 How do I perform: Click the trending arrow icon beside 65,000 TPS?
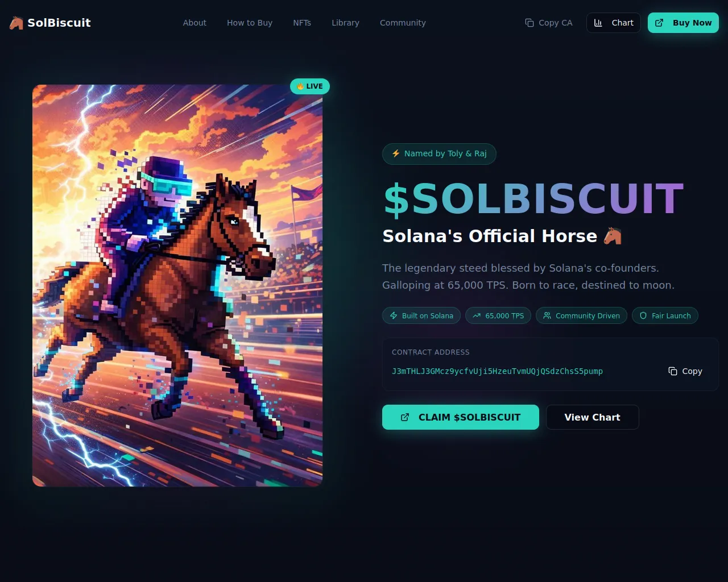477,315
